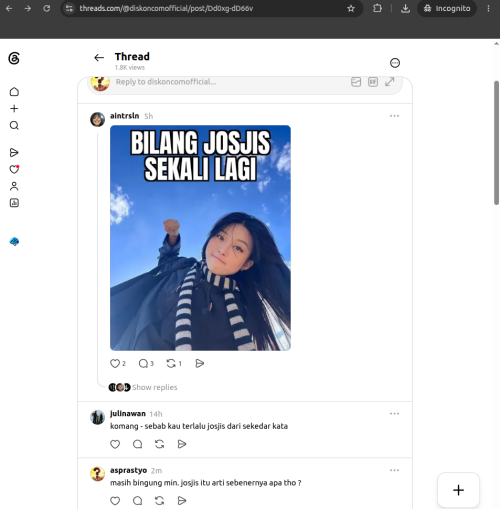500x509 pixels.
Task: Open site information icon in address bar
Action: (69, 8)
